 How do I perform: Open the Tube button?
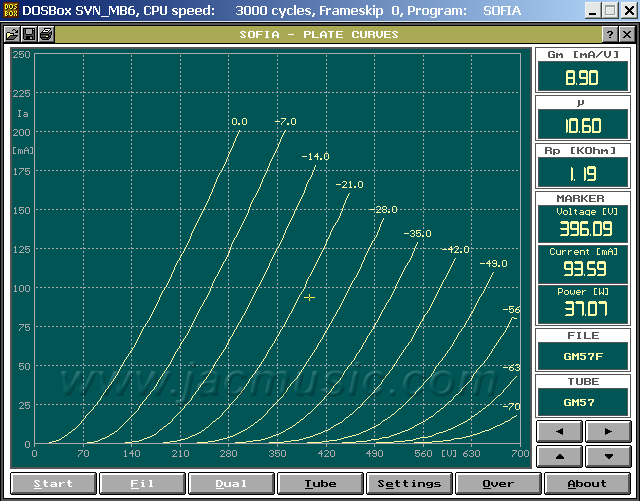click(x=320, y=483)
